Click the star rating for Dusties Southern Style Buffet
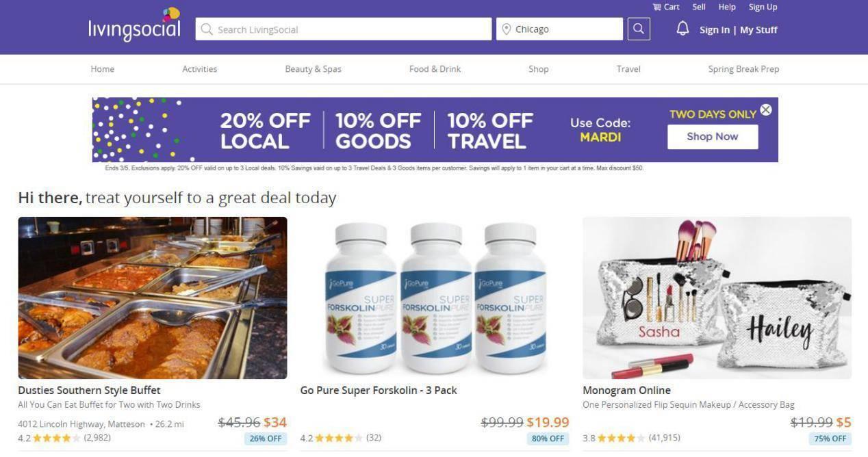 coord(56,438)
